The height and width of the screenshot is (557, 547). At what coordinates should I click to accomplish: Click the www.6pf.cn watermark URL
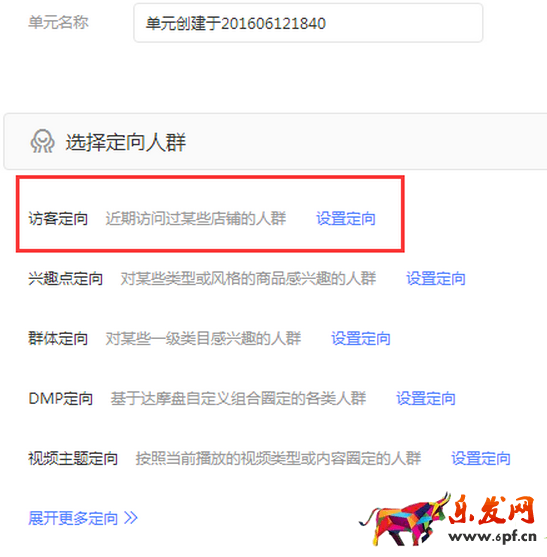click(493, 536)
